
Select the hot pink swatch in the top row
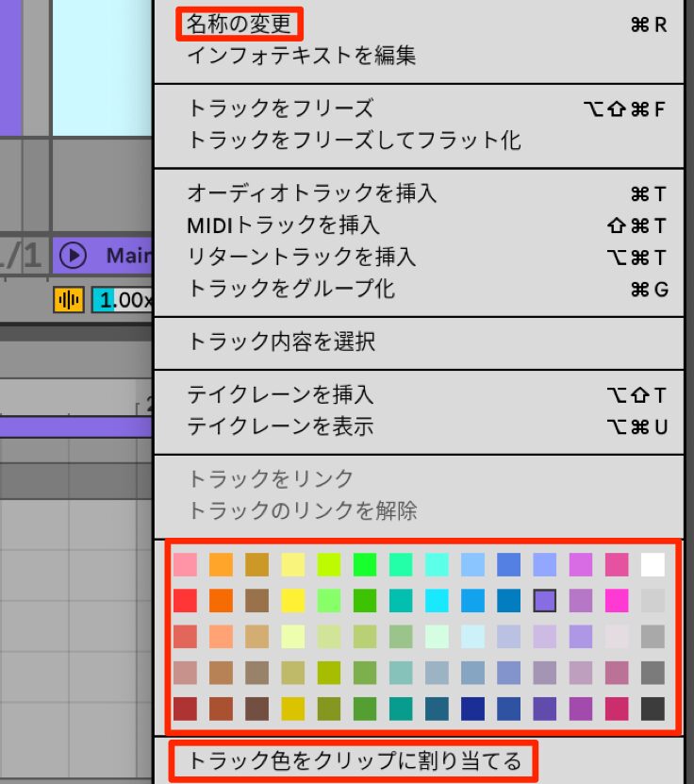[x=617, y=564]
